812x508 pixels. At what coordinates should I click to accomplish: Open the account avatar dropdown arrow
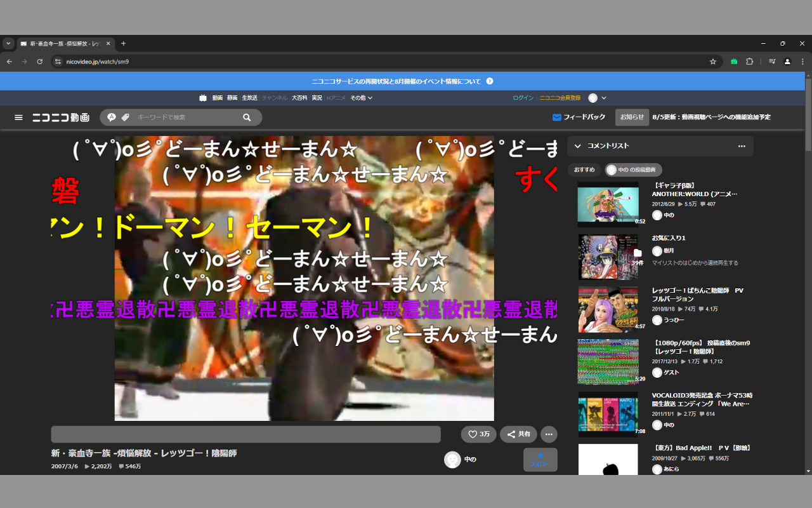[x=604, y=98]
